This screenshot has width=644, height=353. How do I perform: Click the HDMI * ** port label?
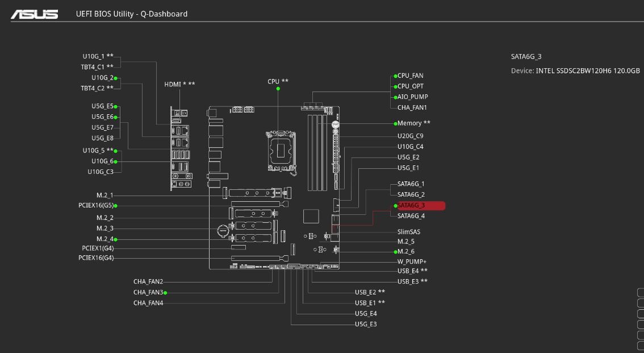point(179,84)
